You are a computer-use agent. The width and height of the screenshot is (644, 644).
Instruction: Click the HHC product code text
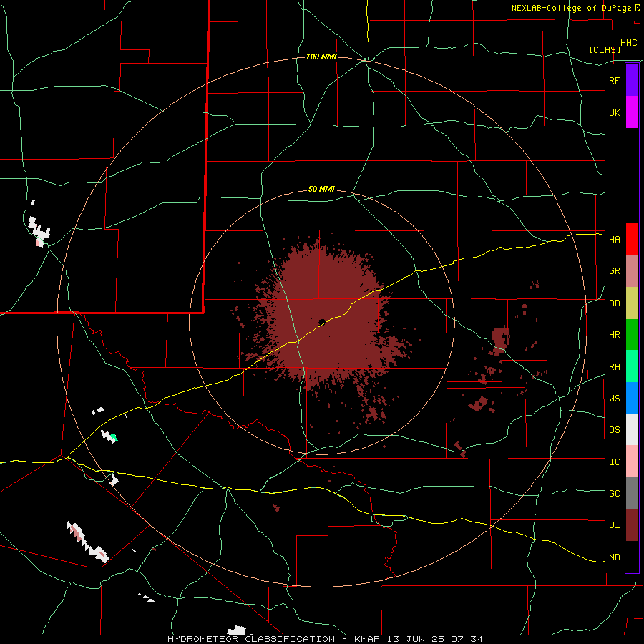[628, 43]
